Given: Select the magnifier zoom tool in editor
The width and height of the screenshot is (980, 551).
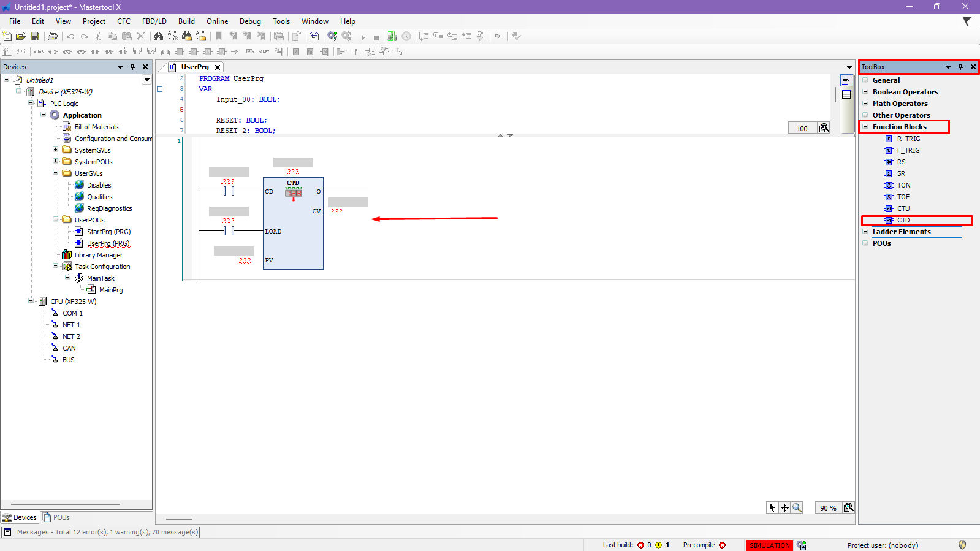Looking at the screenshot, I should [x=797, y=507].
